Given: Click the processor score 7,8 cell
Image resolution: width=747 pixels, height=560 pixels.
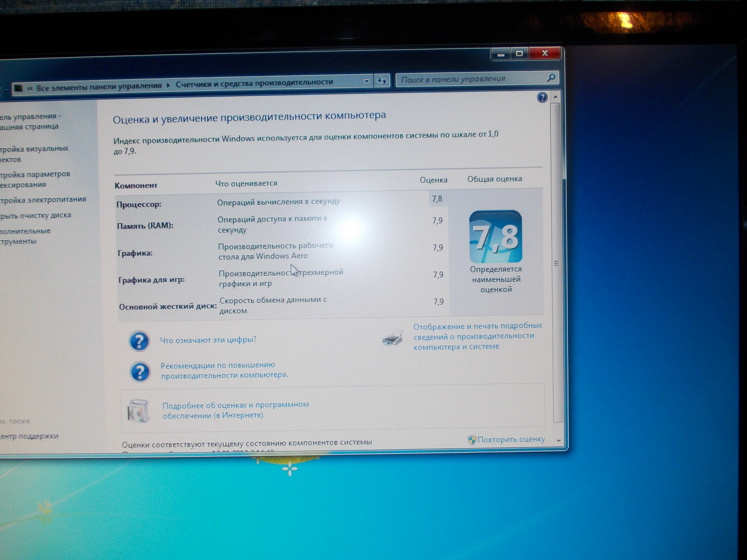Looking at the screenshot, I should [437, 199].
